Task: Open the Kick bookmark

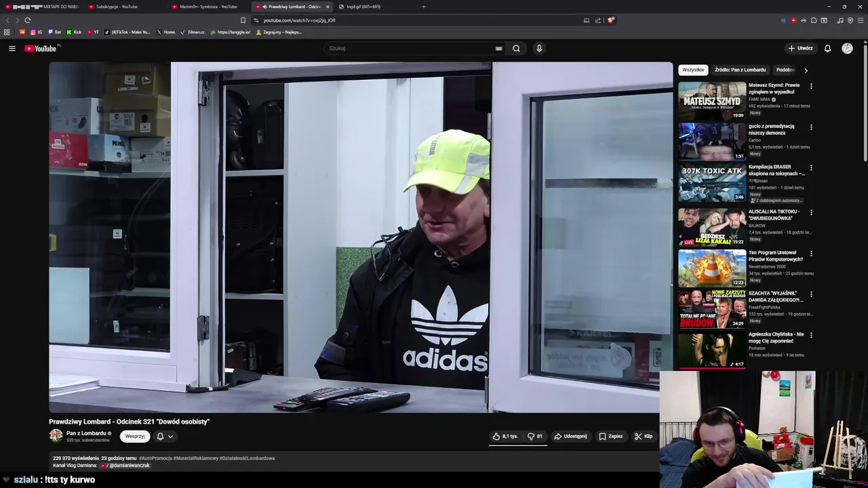Action: coord(74,32)
